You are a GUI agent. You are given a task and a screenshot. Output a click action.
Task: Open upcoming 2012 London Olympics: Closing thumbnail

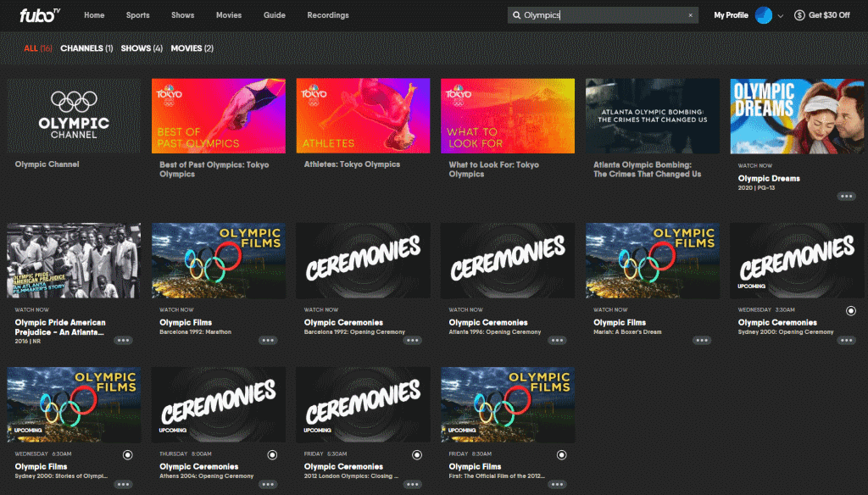click(363, 405)
